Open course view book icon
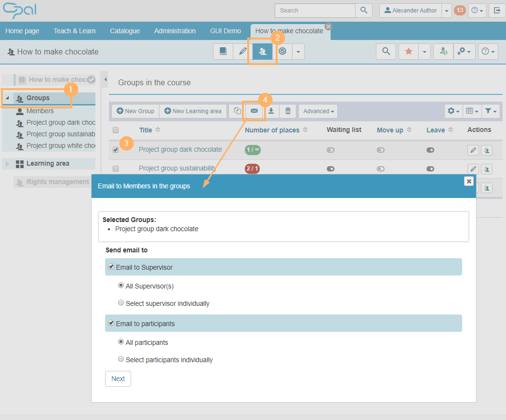Viewport: 506px width, 420px height. 223,52
